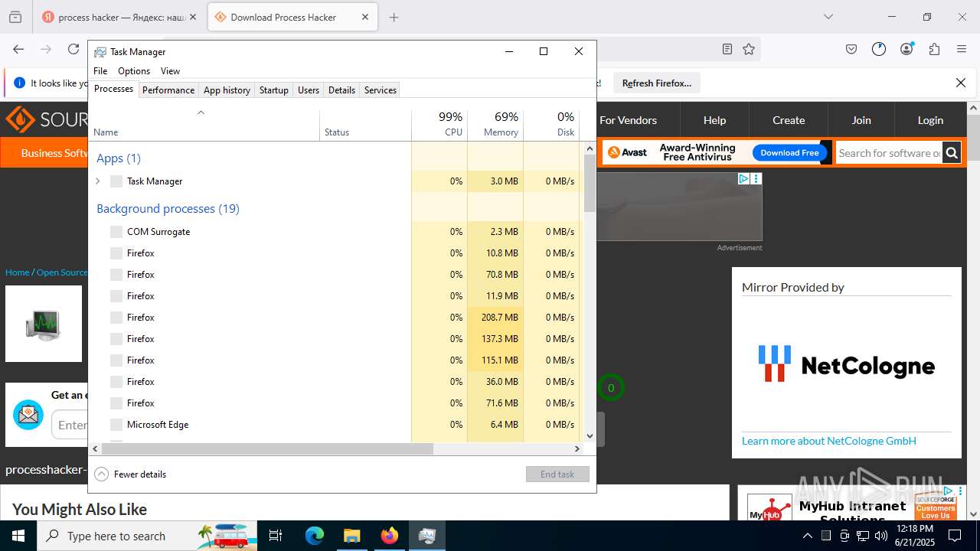980x551 pixels.
Task: Launch Microsoft Edge from taskbar
Action: click(315, 536)
